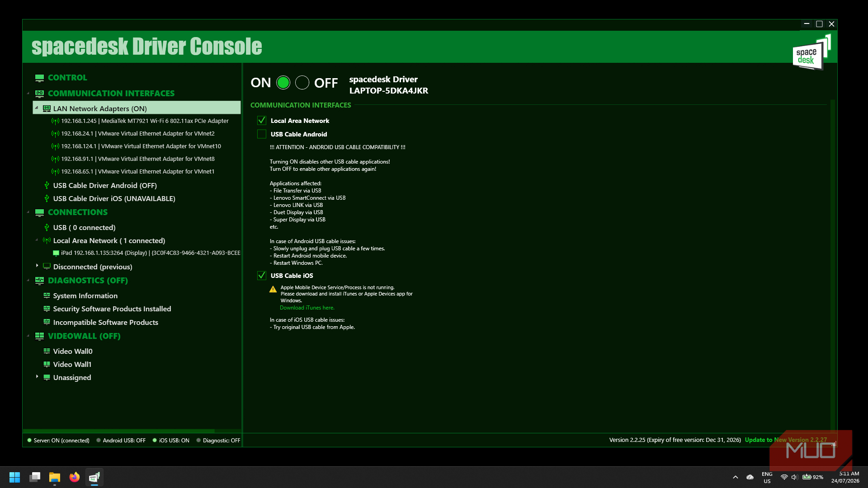Click antenna icon beside VMnet10 adapter
Viewport: 868px width, 488px height.
55,146
